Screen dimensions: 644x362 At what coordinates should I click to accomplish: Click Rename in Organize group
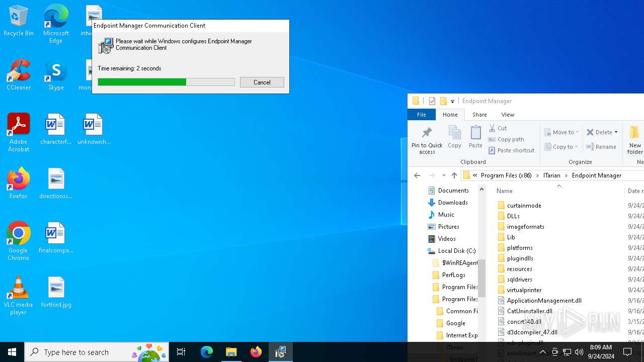coord(601,147)
